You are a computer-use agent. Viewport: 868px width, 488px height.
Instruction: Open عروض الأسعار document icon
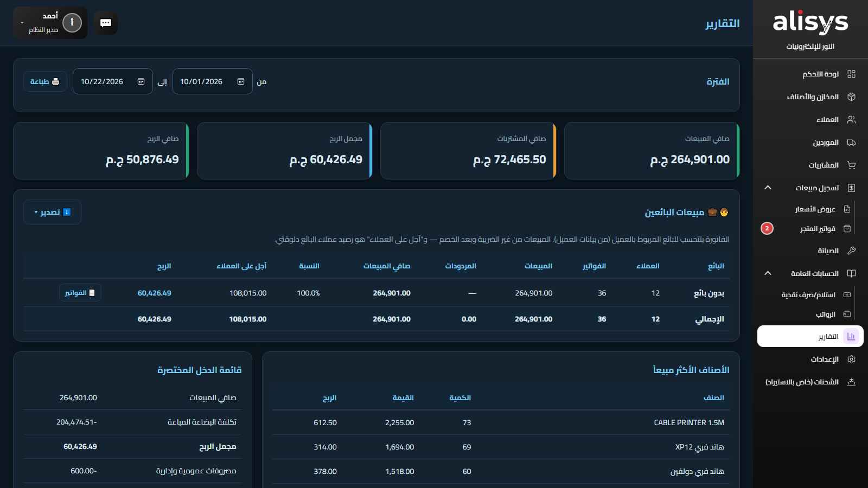coord(847,209)
